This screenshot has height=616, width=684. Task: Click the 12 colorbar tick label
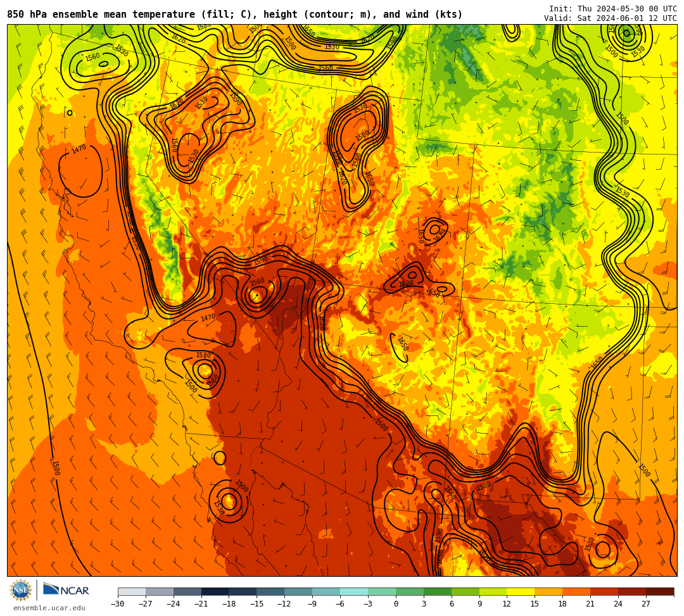tap(507, 604)
